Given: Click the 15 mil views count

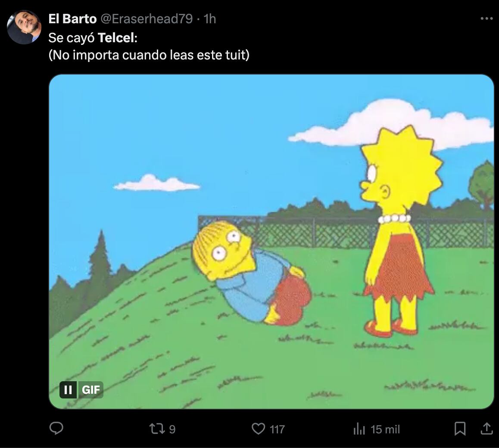Looking at the screenshot, I should [385, 429].
